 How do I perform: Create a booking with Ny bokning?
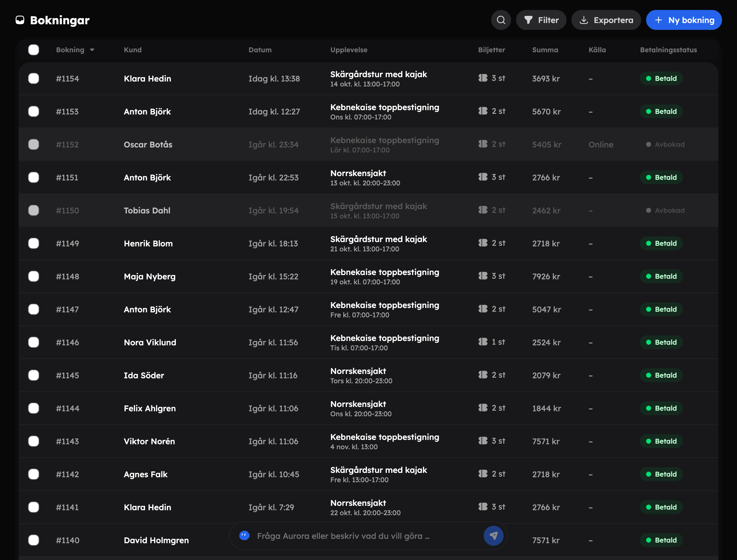pos(684,20)
